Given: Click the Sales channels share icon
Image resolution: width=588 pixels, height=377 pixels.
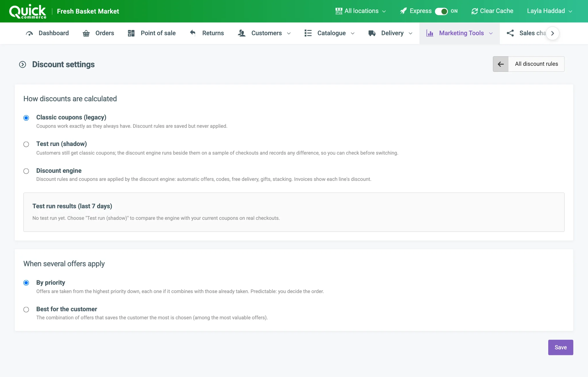Looking at the screenshot, I should (x=510, y=33).
